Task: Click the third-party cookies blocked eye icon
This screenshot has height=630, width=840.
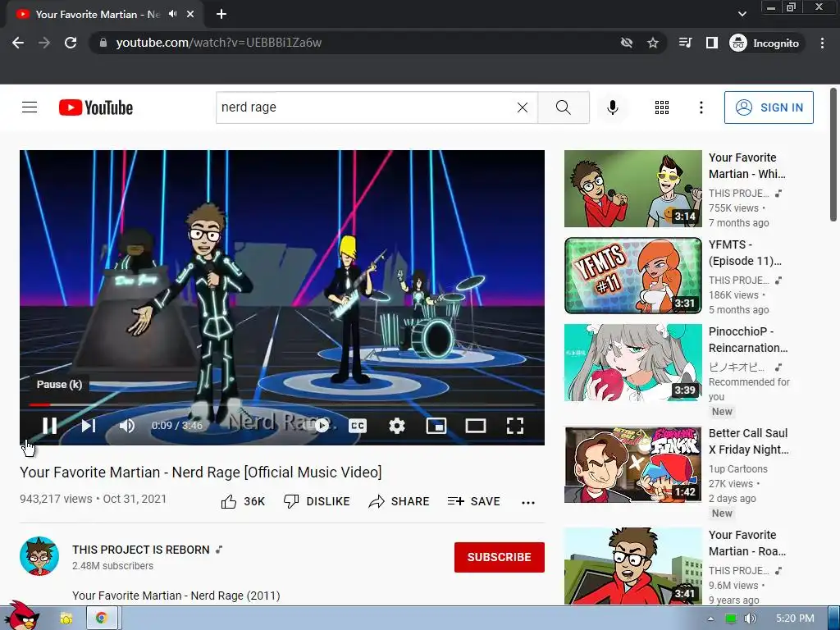Action: [x=626, y=43]
